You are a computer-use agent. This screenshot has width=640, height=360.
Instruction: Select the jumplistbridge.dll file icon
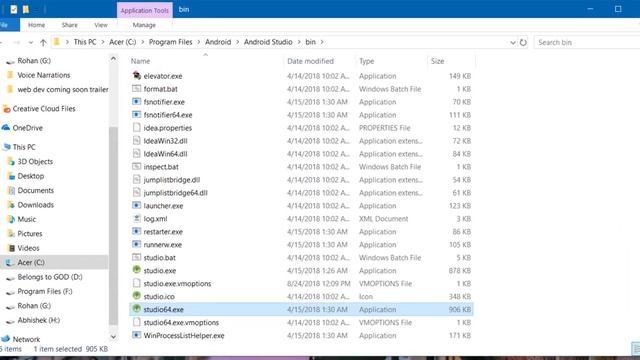coord(137,180)
